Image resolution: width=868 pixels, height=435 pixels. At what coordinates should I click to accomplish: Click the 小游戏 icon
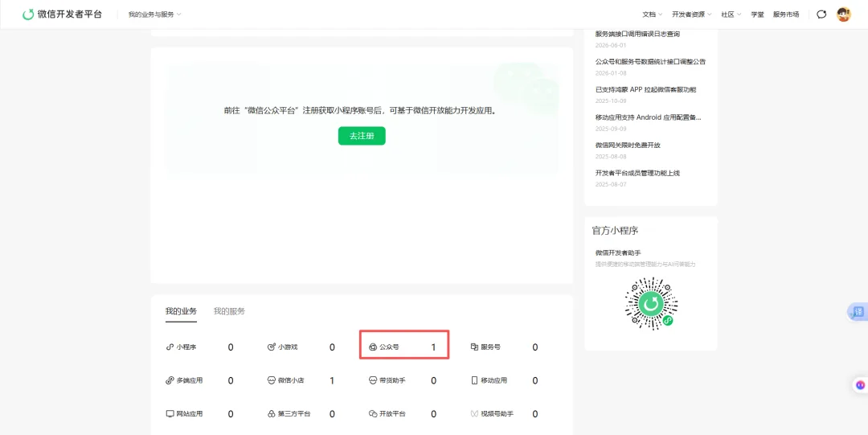pyautogui.click(x=272, y=347)
